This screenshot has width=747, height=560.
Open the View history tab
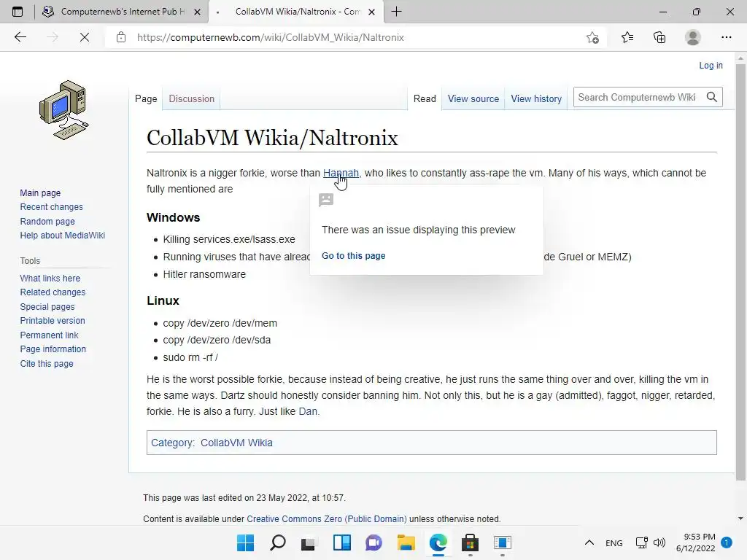coord(536,98)
